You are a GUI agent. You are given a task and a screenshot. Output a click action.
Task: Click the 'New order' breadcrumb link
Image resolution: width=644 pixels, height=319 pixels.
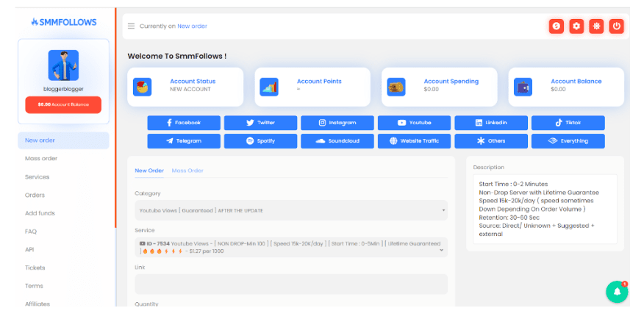coord(192,26)
